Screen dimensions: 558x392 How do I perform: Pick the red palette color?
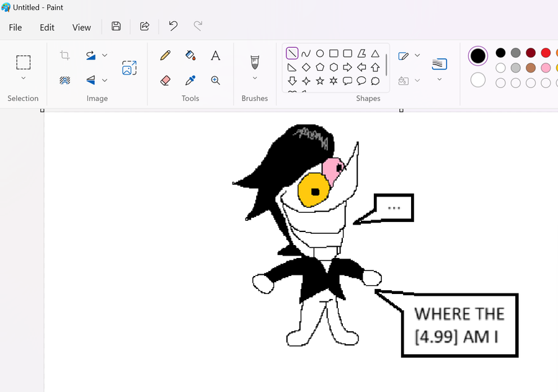click(x=546, y=53)
